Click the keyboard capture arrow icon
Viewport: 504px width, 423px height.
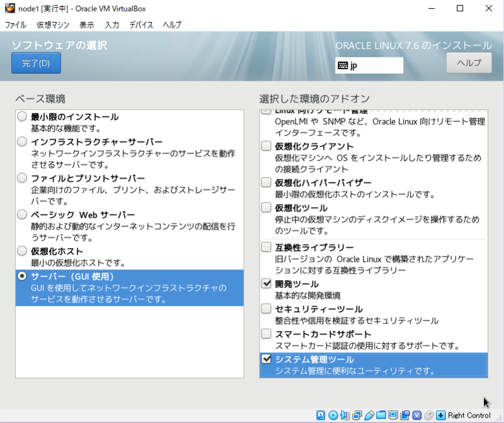pyautogui.click(x=440, y=415)
